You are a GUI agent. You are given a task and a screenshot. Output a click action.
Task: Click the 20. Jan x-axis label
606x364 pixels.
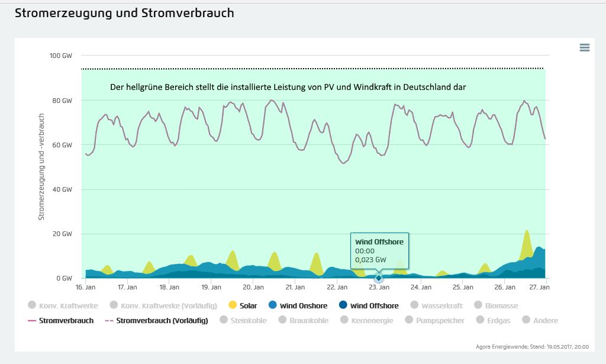(x=253, y=288)
